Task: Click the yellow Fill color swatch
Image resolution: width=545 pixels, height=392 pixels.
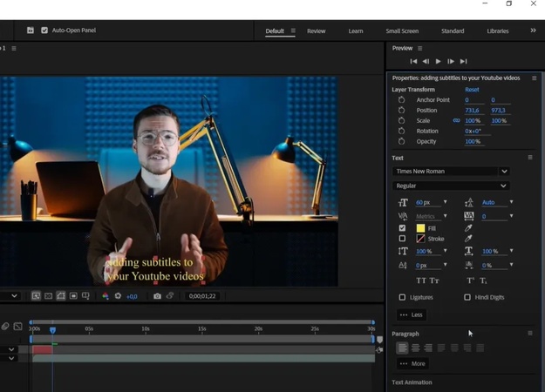Action: pyautogui.click(x=420, y=228)
